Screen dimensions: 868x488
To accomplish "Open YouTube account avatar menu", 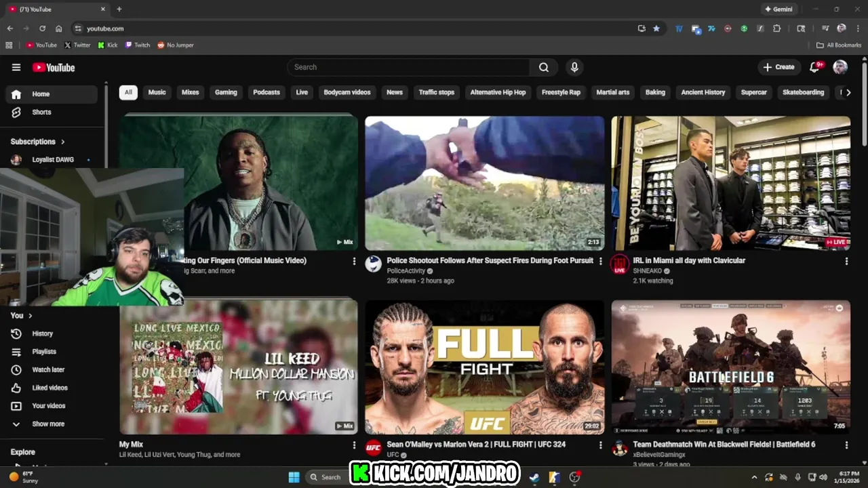I will coord(840,67).
